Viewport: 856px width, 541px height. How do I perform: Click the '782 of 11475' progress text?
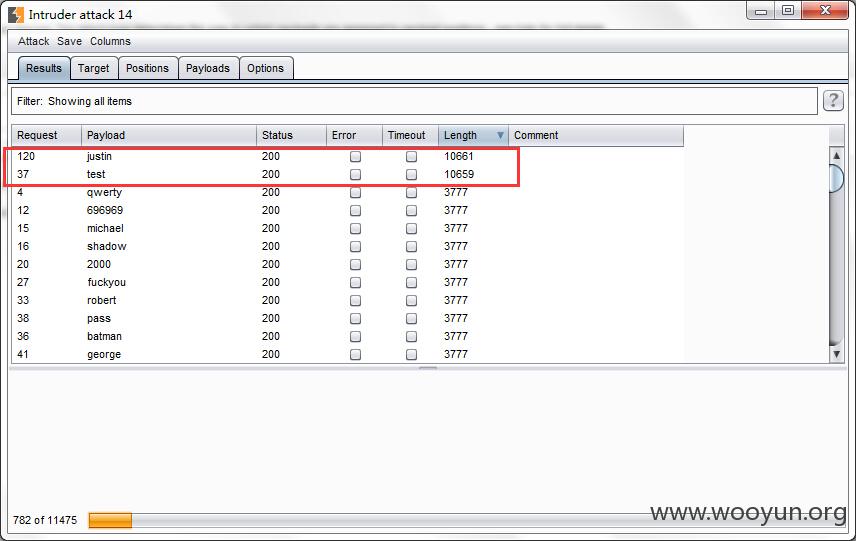(45, 520)
